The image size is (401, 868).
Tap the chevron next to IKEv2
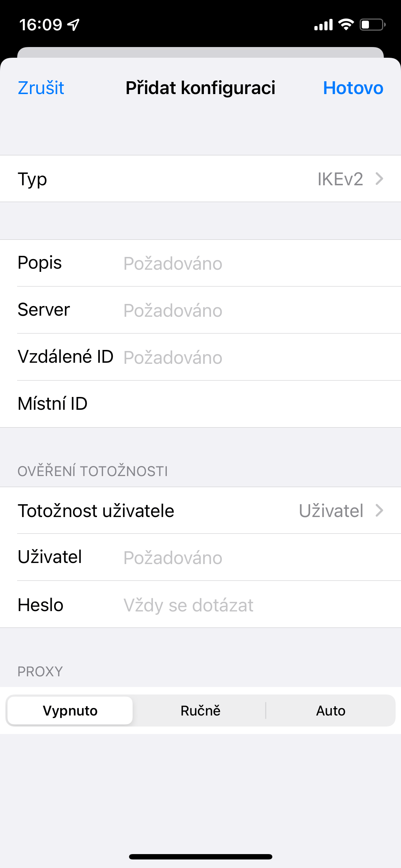(380, 179)
